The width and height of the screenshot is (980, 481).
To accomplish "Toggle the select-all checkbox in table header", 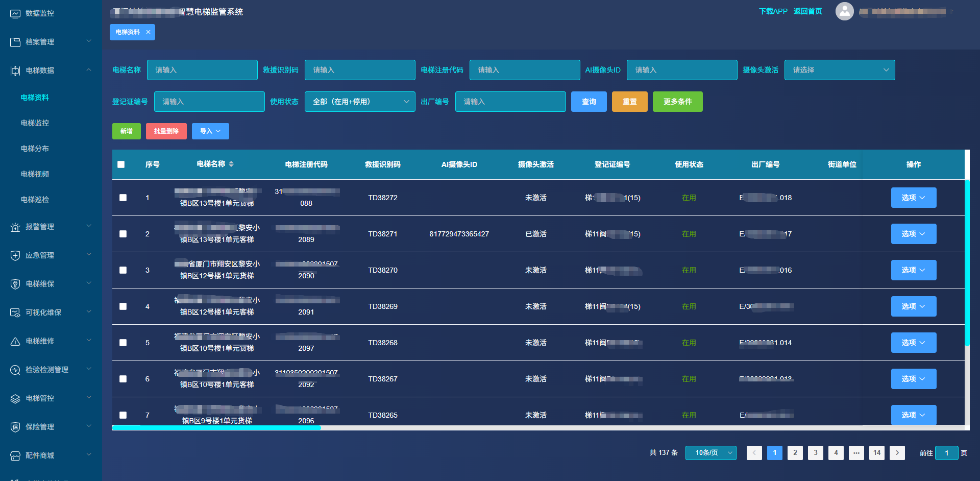I will (121, 164).
